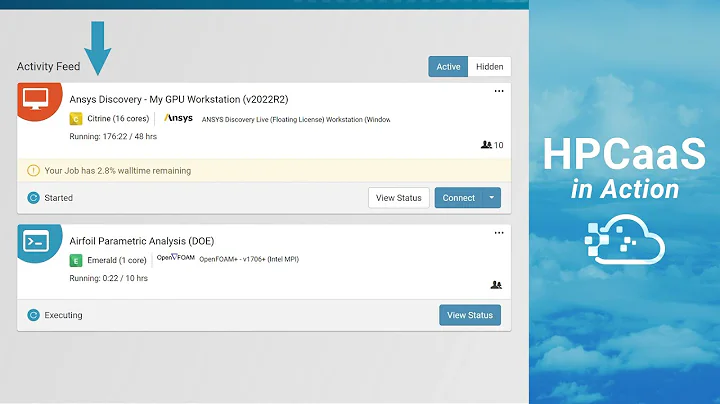Click the OpenFOAM+ v1706+ (Intel MPI) text

(x=249, y=259)
